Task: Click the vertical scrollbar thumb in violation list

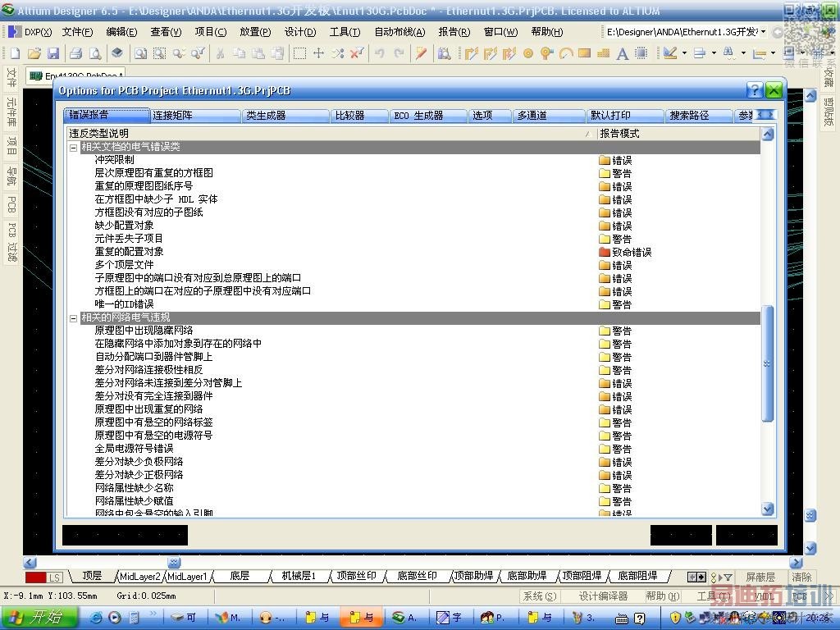Action: coord(768,363)
